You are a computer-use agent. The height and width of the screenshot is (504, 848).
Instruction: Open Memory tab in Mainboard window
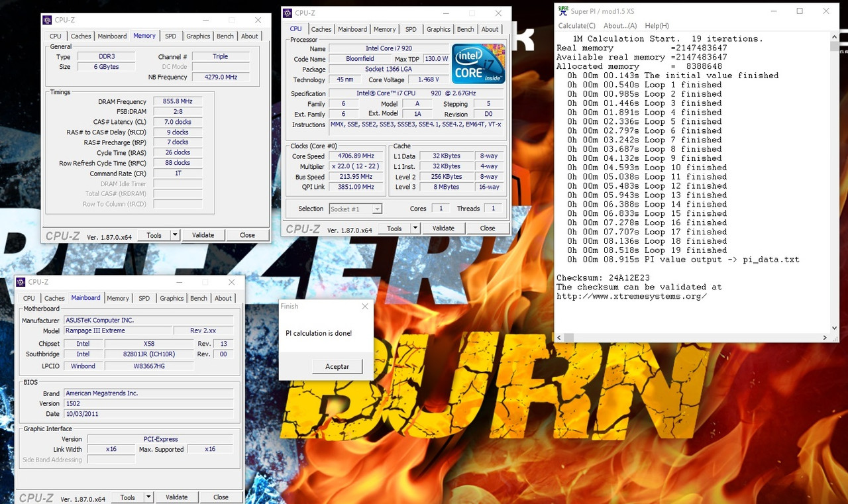[118, 299]
